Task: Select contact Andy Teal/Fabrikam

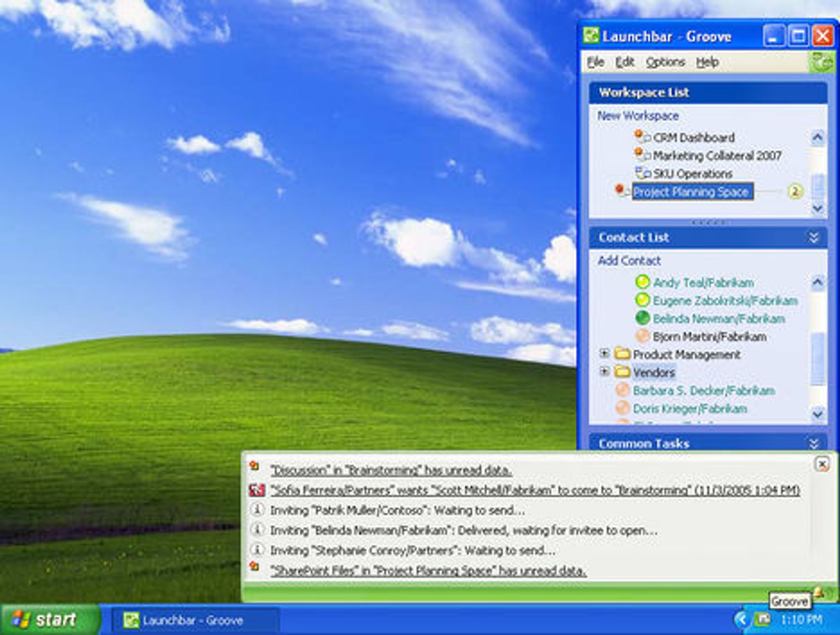Action: coord(703,282)
